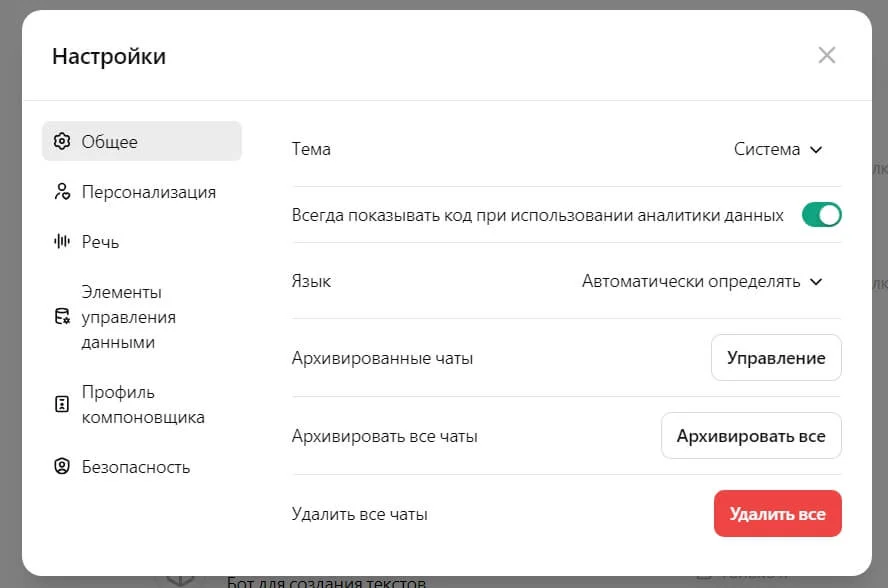
Task: Click the Архивировать все button
Action: click(750, 436)
